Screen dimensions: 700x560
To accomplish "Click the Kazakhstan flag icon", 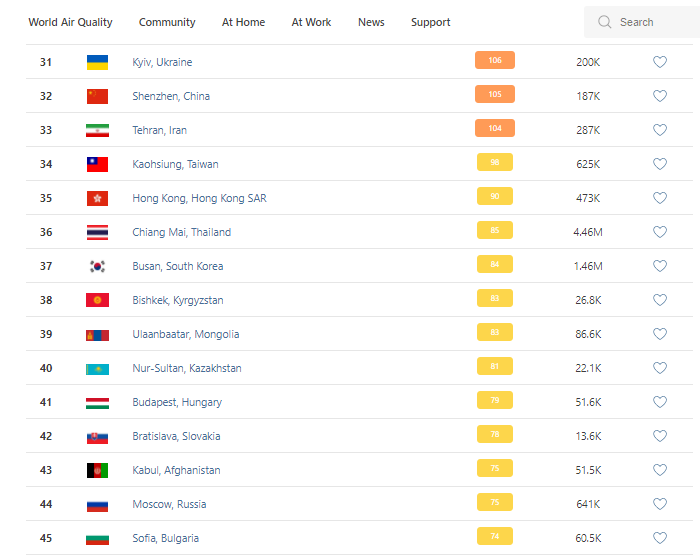I will 97,368.
